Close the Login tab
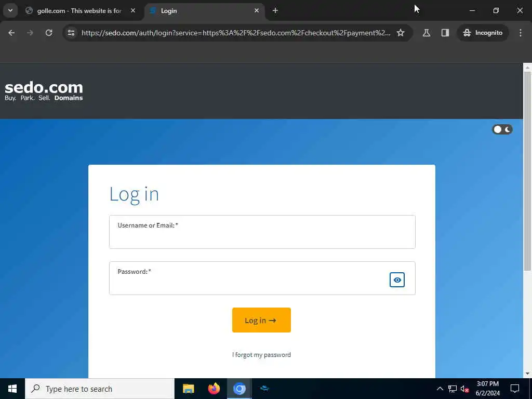Viewport: 532px width, 399px height. tap(257, 10)
